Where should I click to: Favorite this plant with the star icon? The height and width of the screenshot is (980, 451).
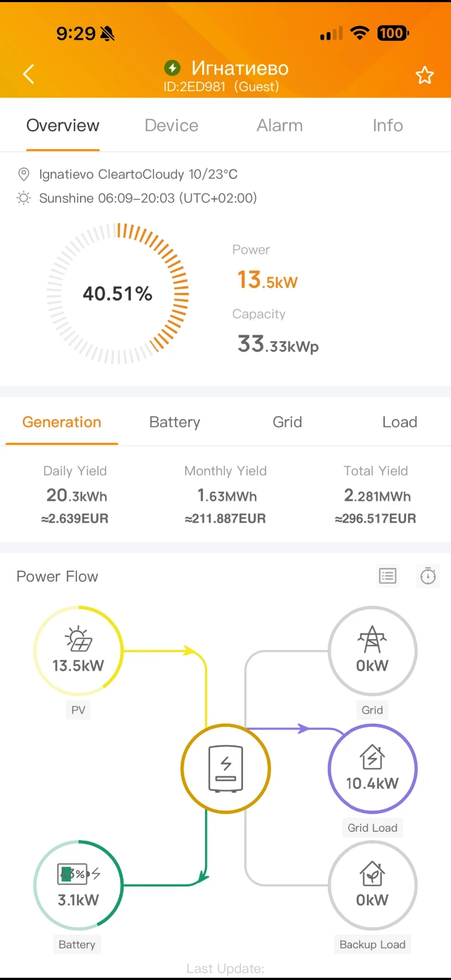click(x=424, y=75)
